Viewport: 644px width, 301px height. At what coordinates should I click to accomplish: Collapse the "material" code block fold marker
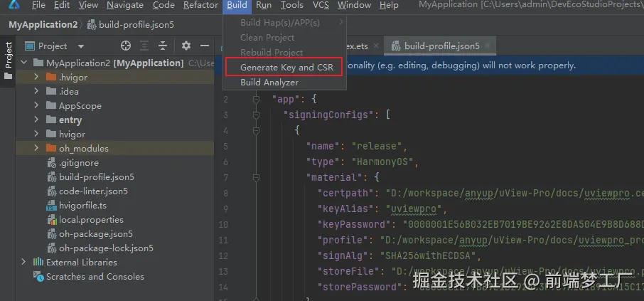(x=257, y=177)
